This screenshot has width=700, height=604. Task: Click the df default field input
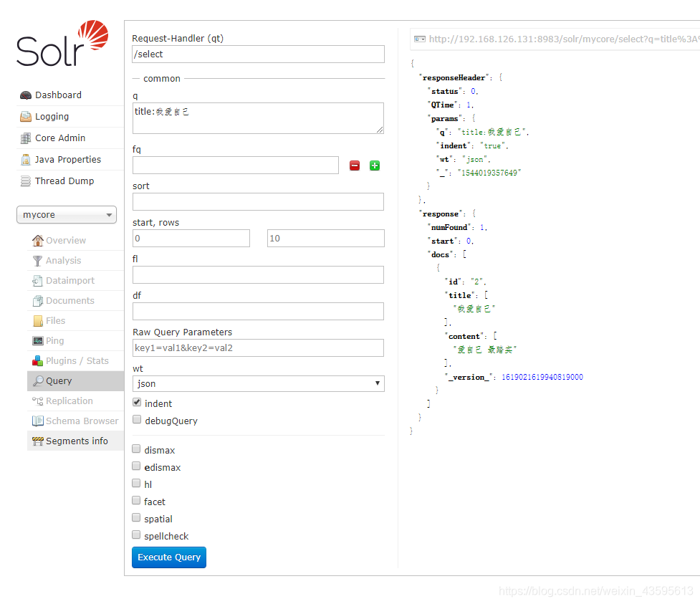point(258,312)
